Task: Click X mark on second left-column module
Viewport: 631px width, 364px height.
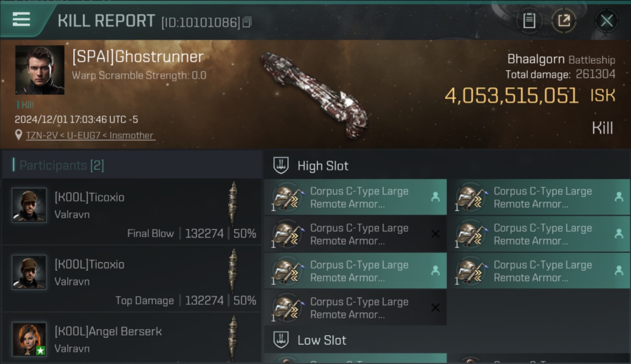Action: [435, 234]
